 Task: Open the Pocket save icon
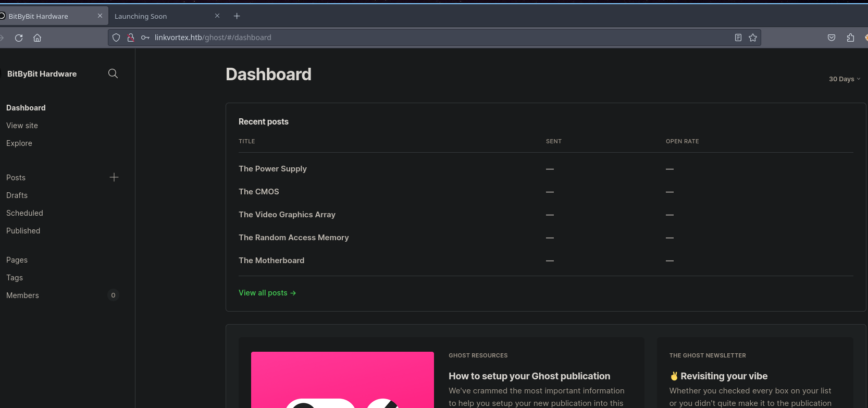tap(832, 38)
